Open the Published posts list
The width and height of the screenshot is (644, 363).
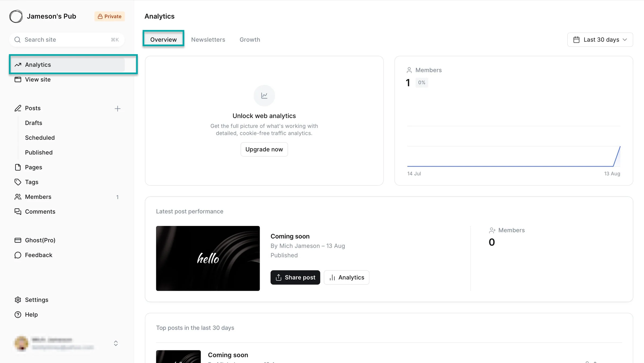[x=39, y=152]
